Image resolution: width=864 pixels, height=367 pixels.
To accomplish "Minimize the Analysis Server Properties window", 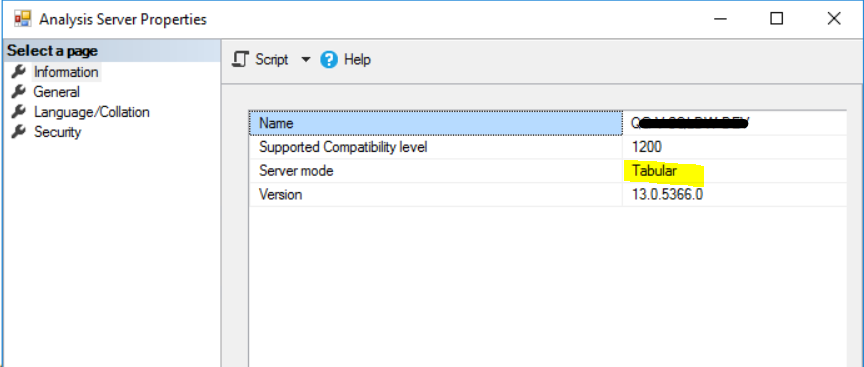I will pos(720,19).
